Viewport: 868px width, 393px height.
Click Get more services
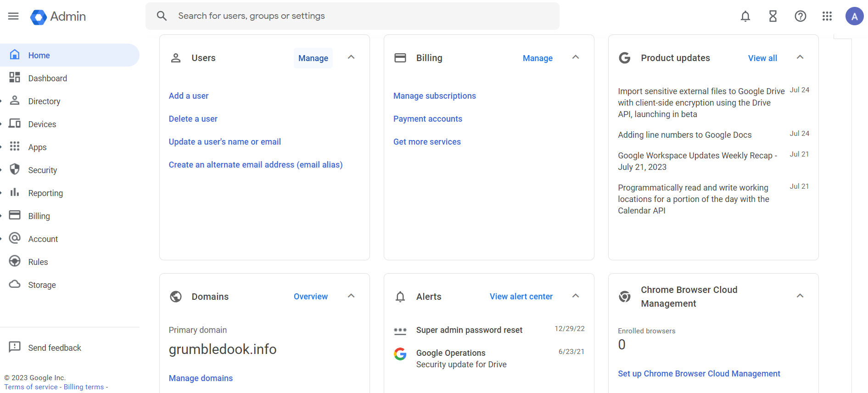click(x=427, y=142)
